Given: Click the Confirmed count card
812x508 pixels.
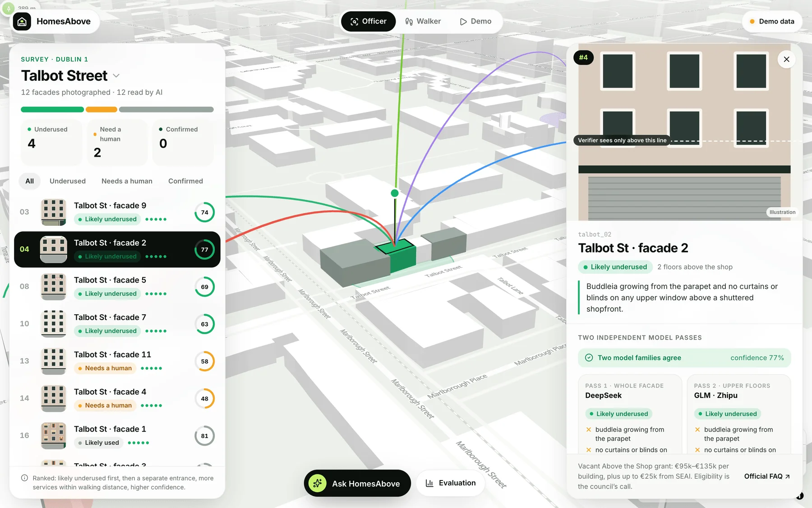Looking at the screenshot, I should [183, 142].
